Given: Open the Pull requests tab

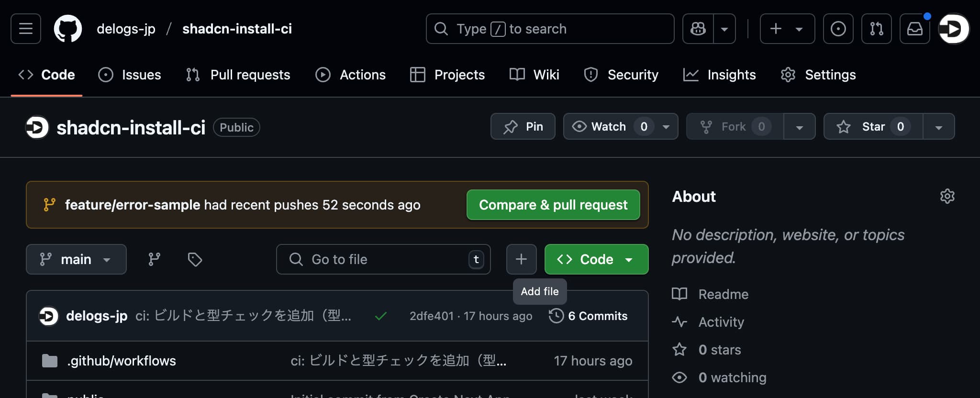Looking at the screenshot, I should point(238,75).
